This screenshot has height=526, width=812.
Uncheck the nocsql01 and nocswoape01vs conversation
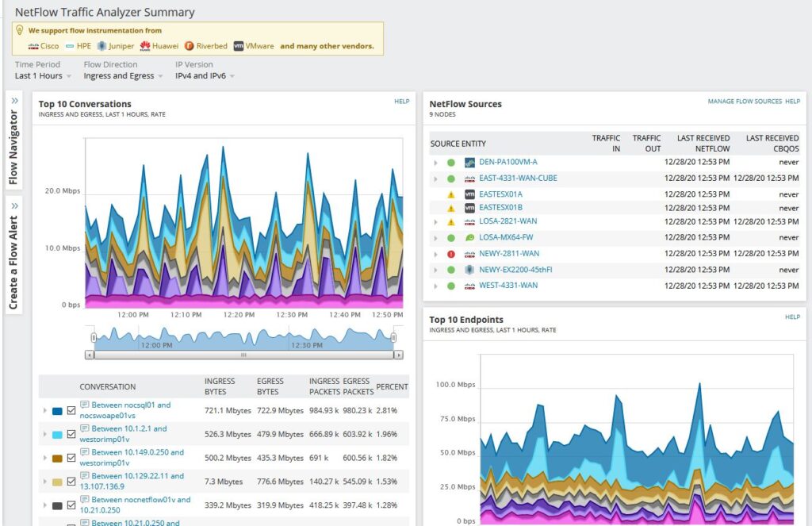coord(71,411)
